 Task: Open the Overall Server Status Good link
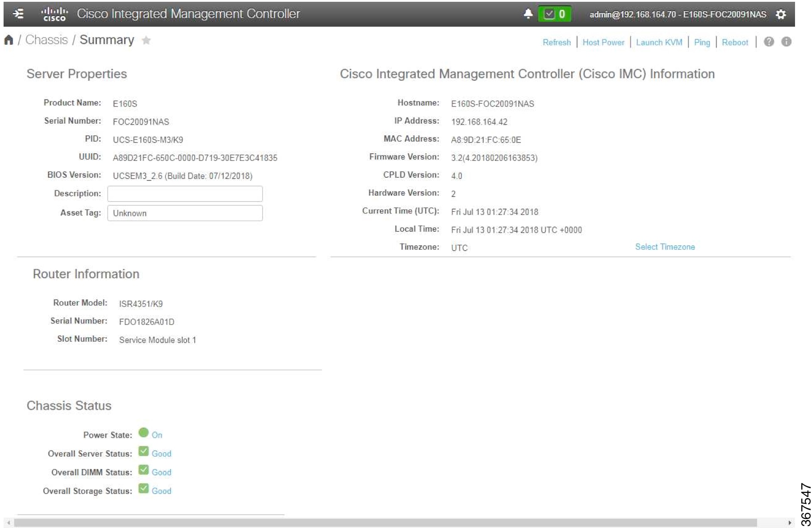click(x=162, y=453)
